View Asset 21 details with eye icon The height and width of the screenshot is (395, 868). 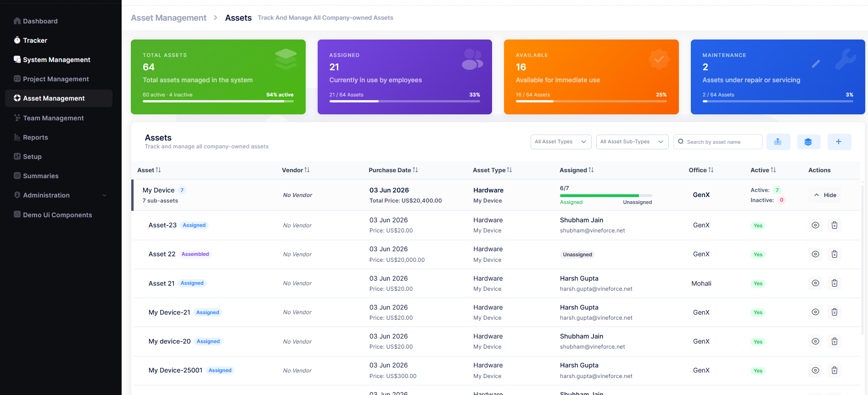(815, 283)
